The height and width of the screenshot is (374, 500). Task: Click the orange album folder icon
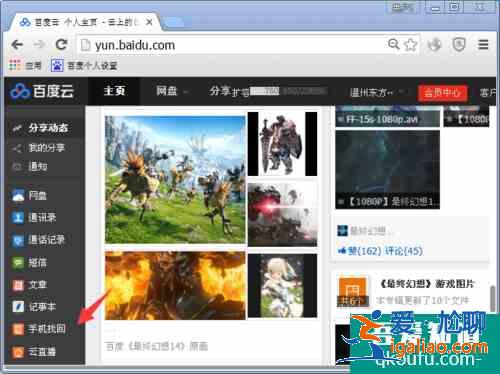[x=353, y=291]
